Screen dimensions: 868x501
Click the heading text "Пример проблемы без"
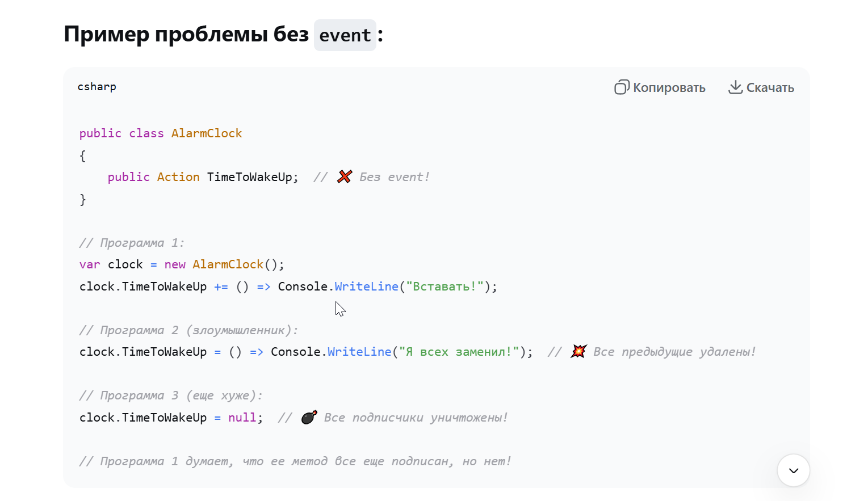click(186, 34)
